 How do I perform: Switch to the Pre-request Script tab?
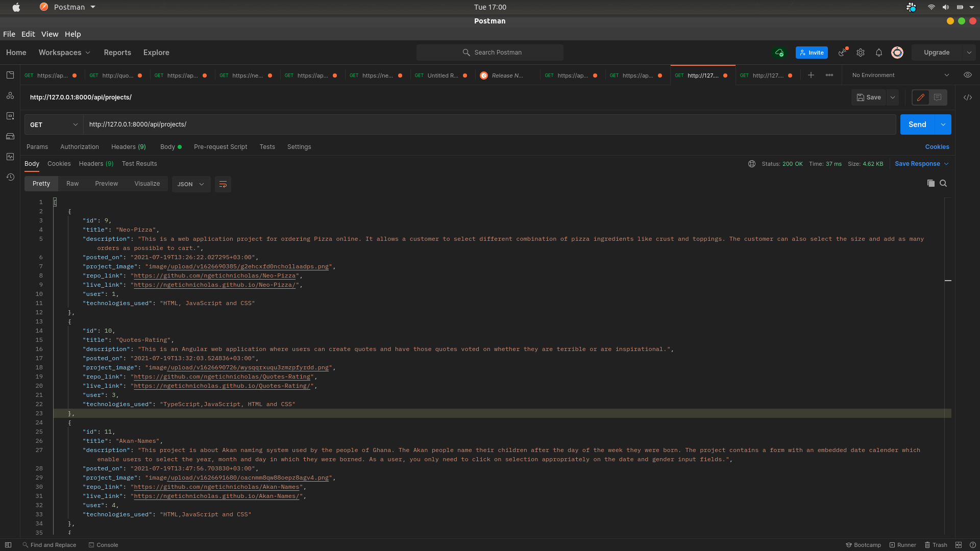point(220,147)
